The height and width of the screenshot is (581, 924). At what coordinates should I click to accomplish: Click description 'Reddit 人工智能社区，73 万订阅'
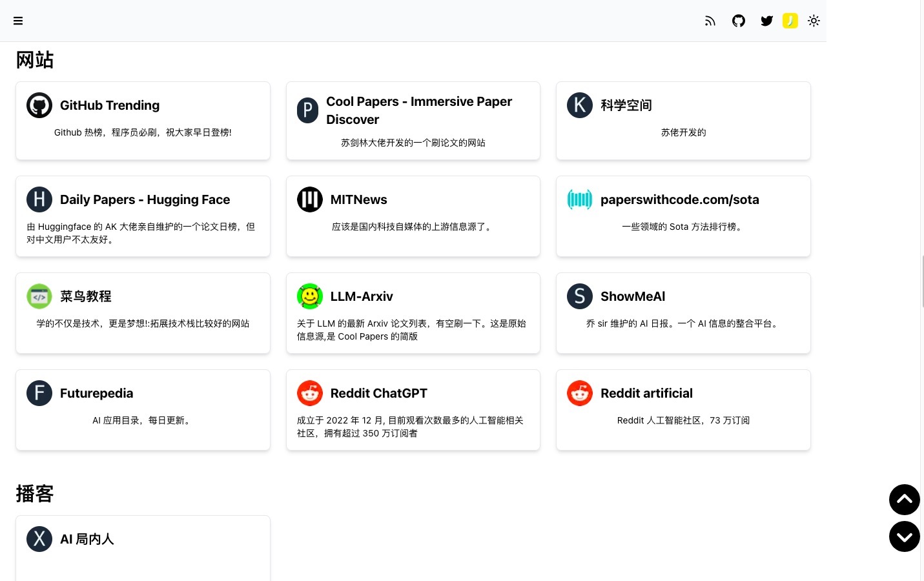(683, 420)
